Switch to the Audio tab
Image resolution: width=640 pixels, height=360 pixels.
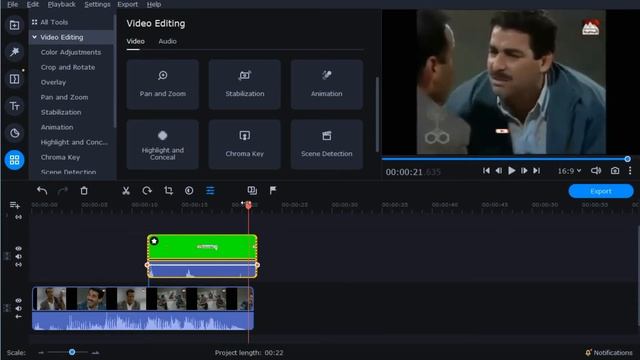pyautogui.click(x=167, y=41)
